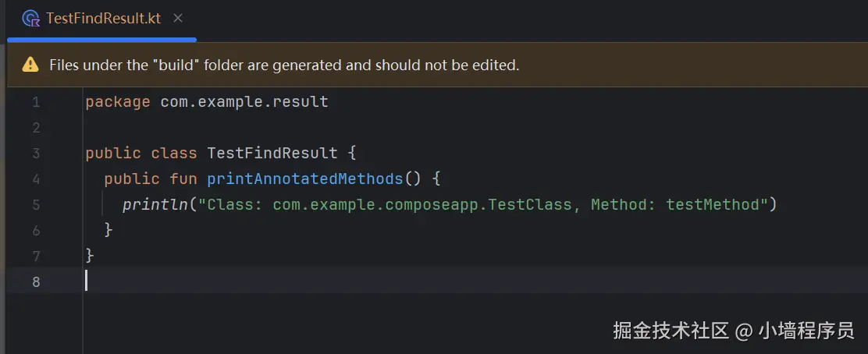Click line number 8 in the gutter
Image resolution: width=868 pixels, height=354 pixels.
coord(36,281)
